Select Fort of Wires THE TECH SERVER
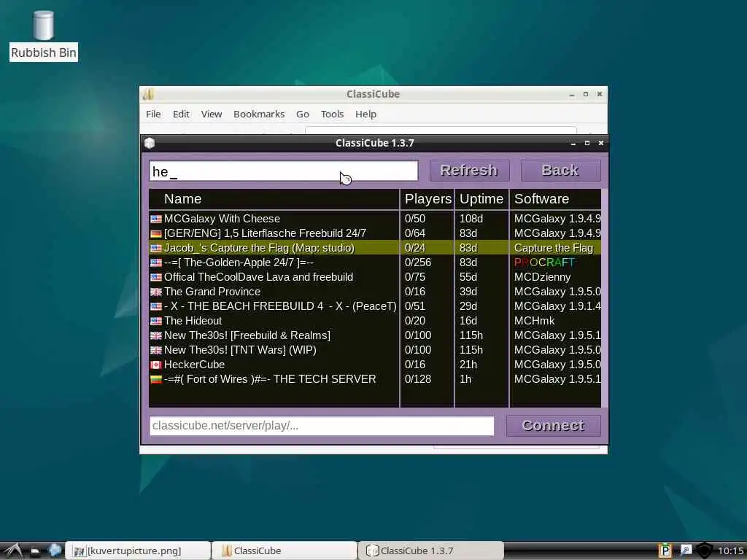Image resolution: width=747 pixels, height=560 pixels. pyautogui.click(x=375, y=379)
